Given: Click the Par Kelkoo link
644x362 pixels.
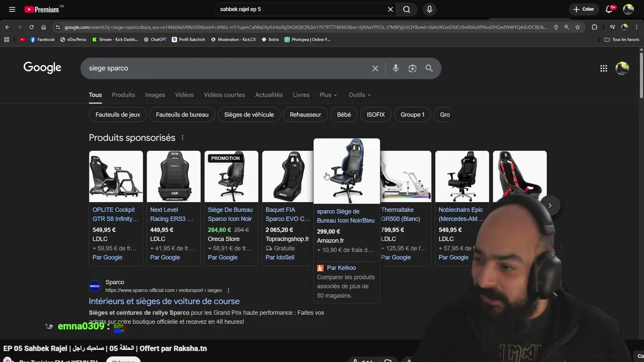Looking at the screenshot, I should 341,268.
